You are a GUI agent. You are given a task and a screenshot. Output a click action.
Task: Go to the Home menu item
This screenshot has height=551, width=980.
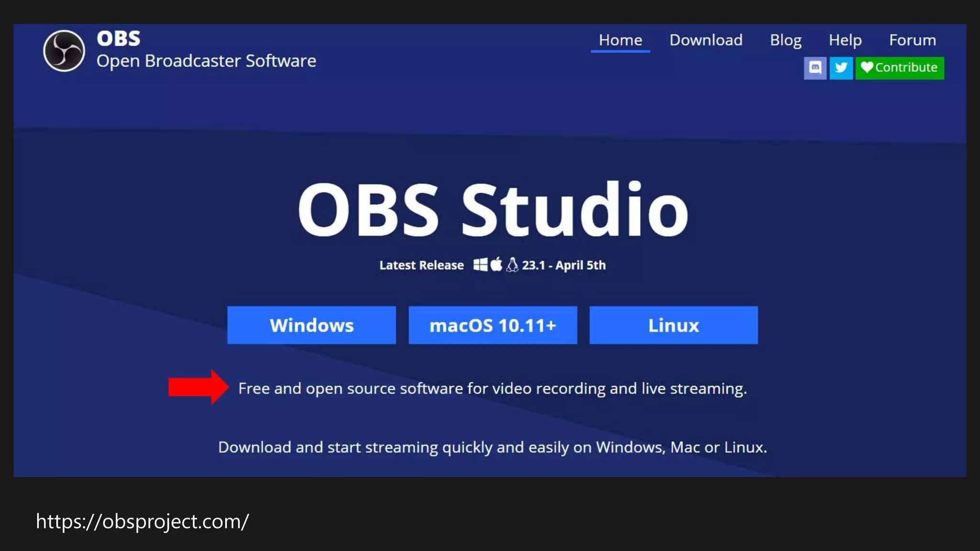point(620,40)
